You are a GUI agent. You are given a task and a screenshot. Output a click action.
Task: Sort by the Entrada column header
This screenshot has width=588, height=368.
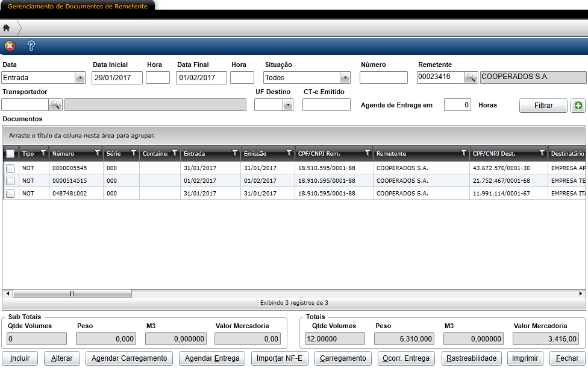pyautogui.click(x=194, y=154)
